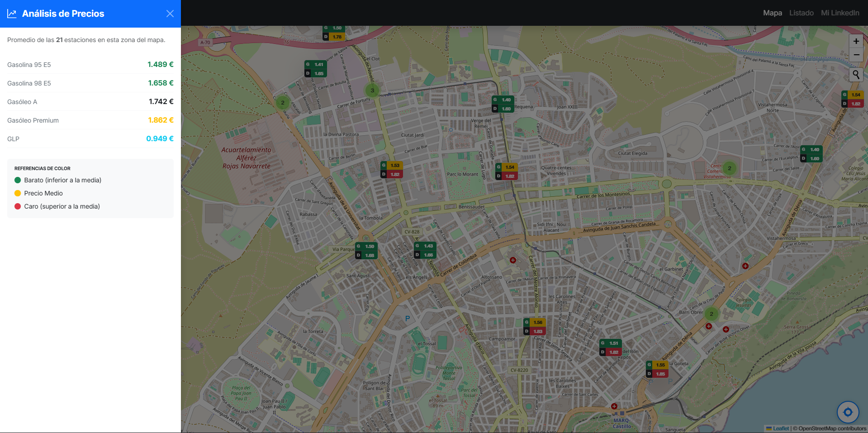Open the map search magnifier
This screenshot has height=433, width=868.
pyautogui.click(x=856, y=75)
